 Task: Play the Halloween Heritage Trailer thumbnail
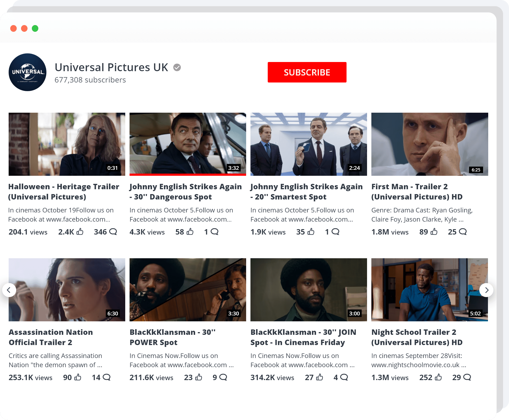point(67,144)
